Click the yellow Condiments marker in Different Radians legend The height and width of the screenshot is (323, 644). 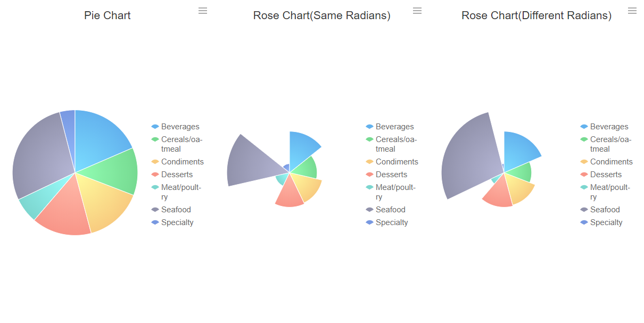pyautogui.click(x=584, y=162)
